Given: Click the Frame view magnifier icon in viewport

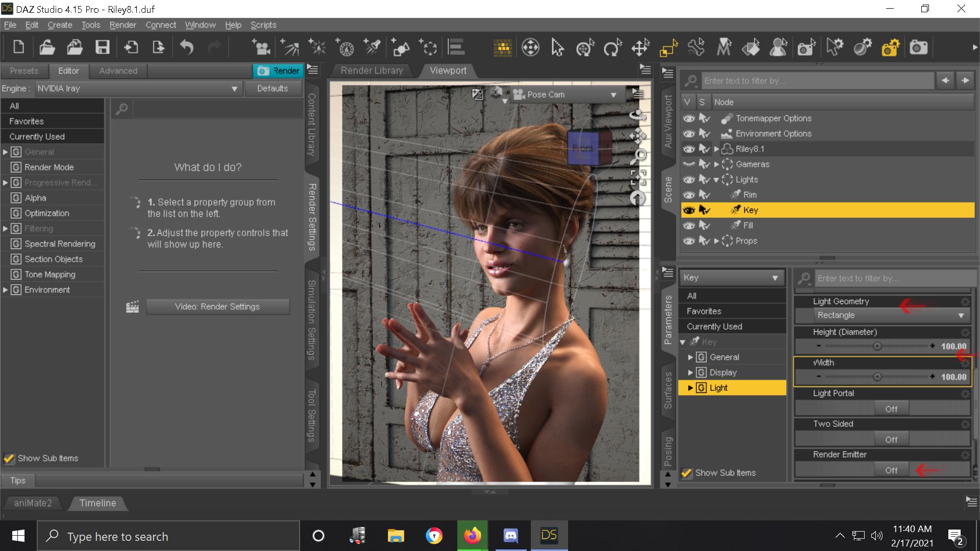Looking at the screenshot, I should 638,156.
